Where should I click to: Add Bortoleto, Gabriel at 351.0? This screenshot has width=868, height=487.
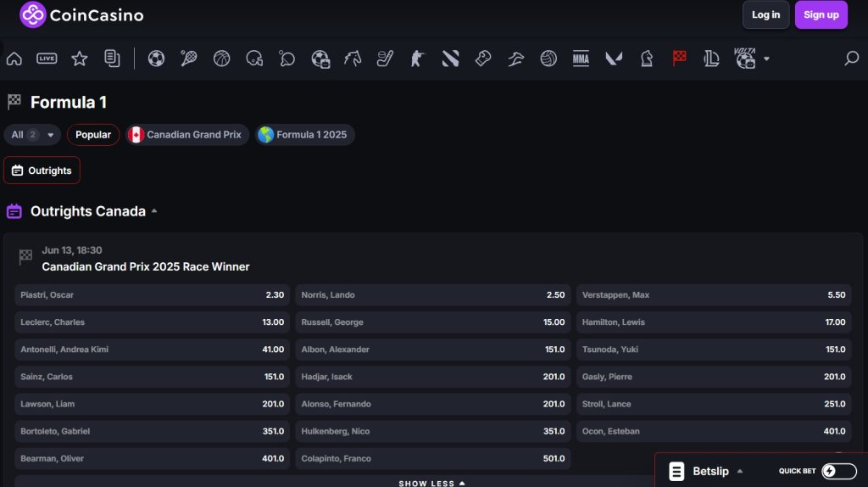click(x=153, y=431)
